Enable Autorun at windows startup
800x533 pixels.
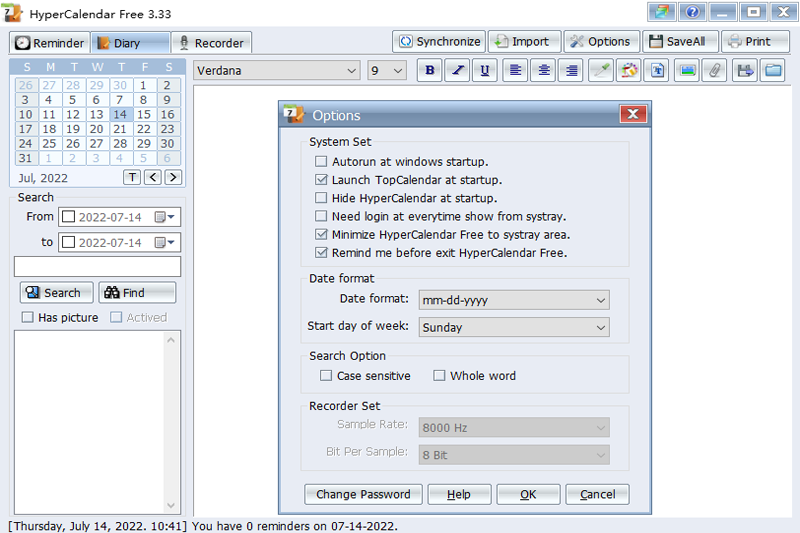(321, 162)
